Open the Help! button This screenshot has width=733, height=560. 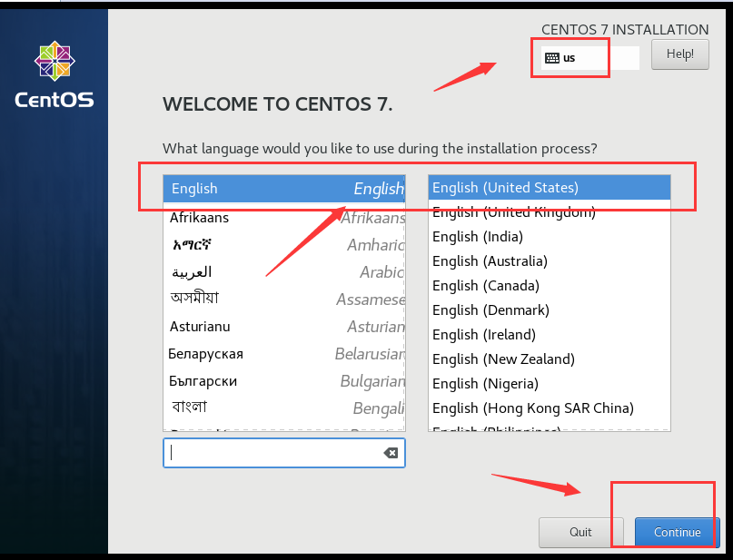[x=680, y=54]
